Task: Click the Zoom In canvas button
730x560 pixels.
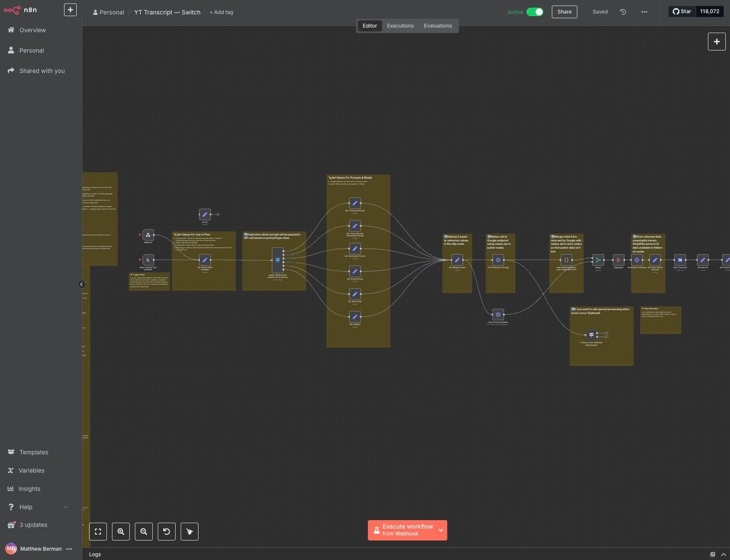Action: (121, 532)
